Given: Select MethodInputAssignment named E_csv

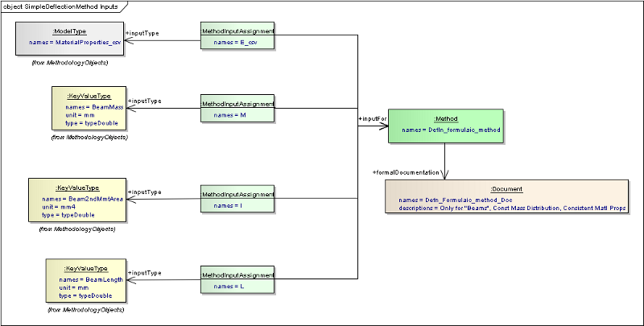Looking at the screenshot, I should pyautogui.click(x=237, y=35).
